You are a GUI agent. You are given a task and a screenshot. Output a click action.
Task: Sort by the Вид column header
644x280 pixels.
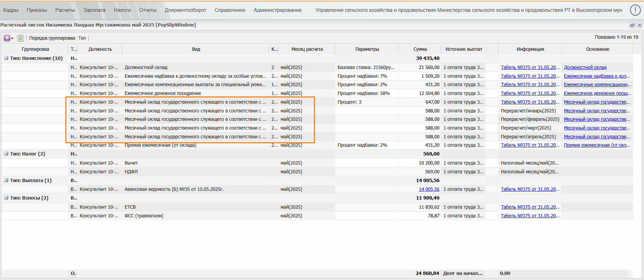pos(196,49)
